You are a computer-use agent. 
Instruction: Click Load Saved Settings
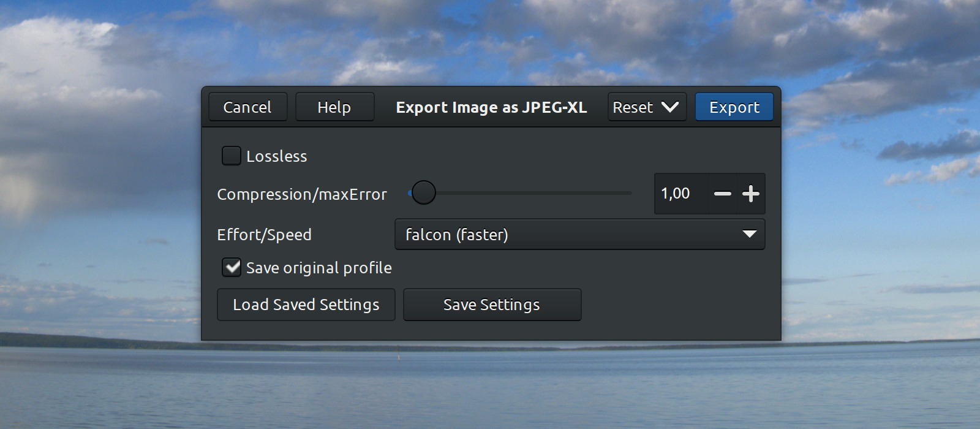click(x=306, y=305)
